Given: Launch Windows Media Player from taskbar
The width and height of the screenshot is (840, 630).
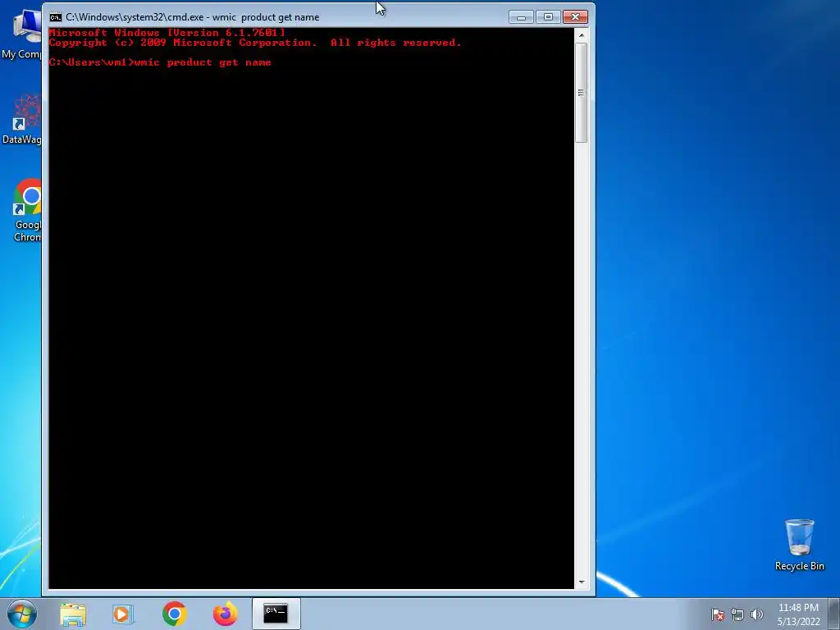Looking at the screenshot, I should pos(123,614).
